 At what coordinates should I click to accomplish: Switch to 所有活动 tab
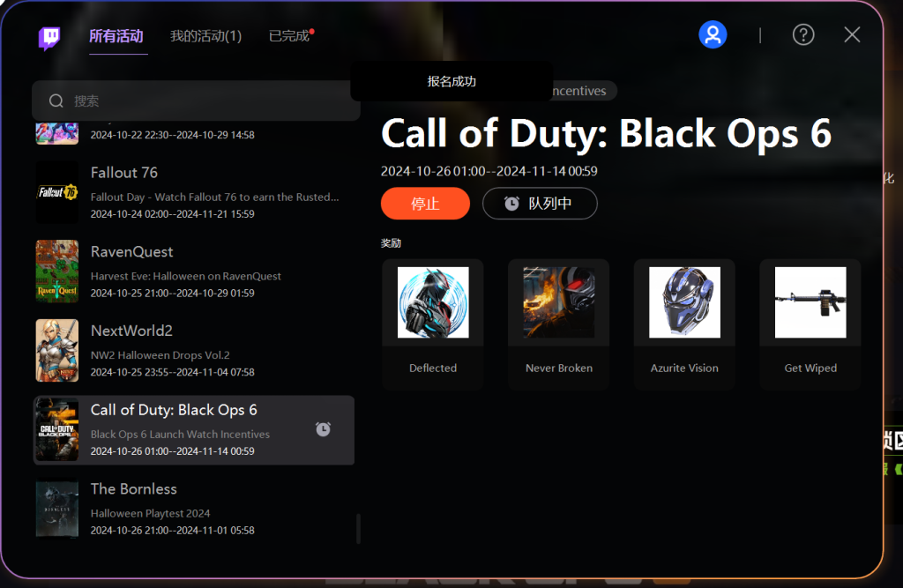point(116,36)
